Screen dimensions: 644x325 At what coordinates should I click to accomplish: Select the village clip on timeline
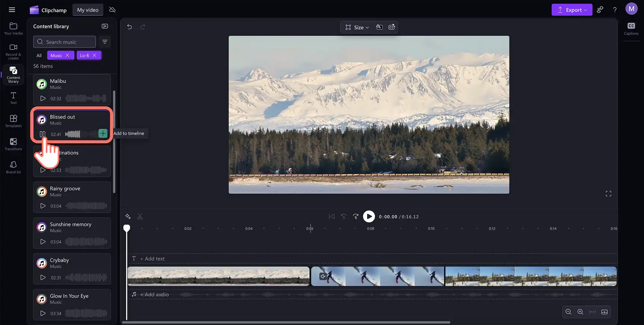tap(531, 276)
